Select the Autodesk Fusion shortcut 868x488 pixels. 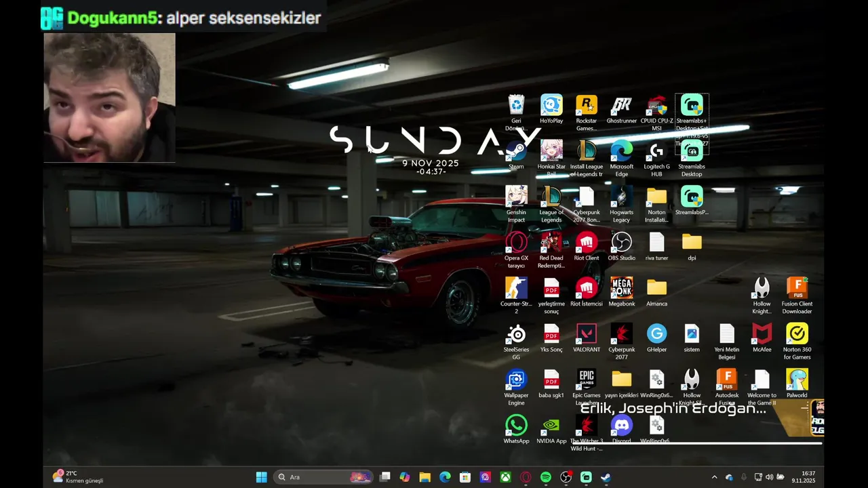pos(727,387)
